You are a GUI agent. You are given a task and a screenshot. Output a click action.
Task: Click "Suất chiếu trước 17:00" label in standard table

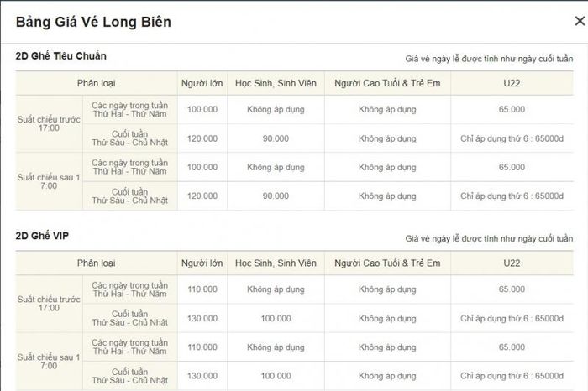(49, 123)
